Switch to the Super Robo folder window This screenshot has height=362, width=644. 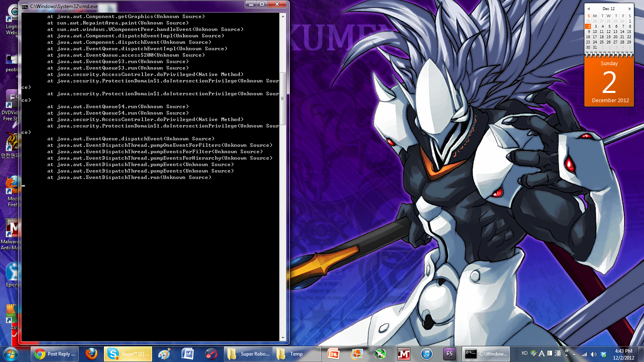tap(248, 354)
